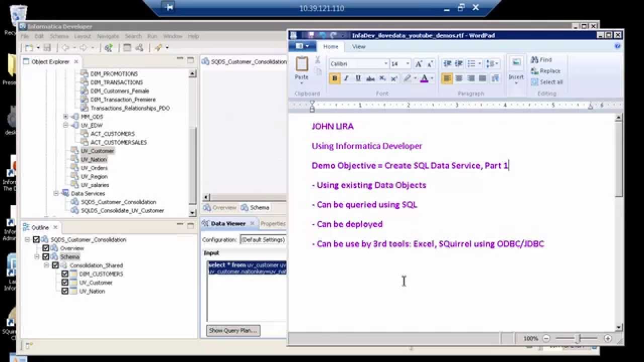The width and height of the screenshot is (644, 362).
Task: Increase indent in WordPad paragraph group
Action: point(458,64)
